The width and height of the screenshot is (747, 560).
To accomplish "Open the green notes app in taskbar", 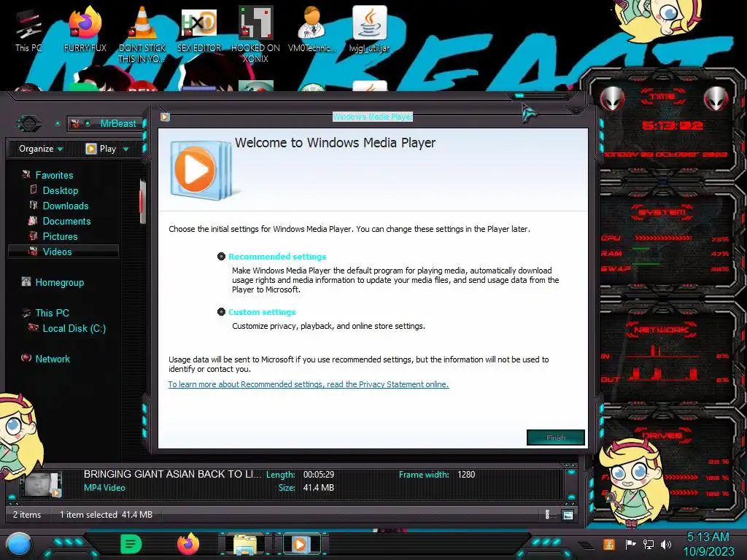I will (131, 544).
